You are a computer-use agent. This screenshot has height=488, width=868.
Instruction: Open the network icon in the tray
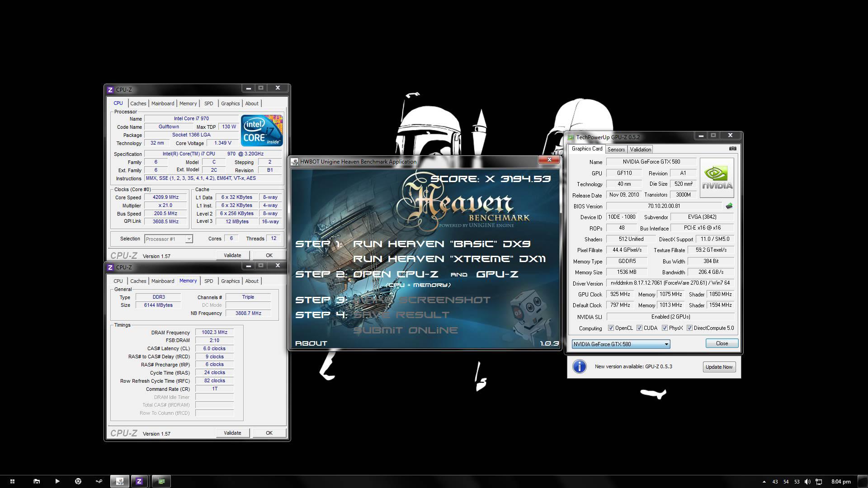pos(819,482)
